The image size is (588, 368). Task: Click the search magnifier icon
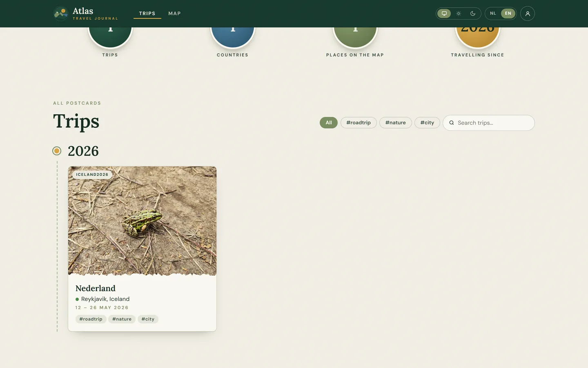[x=452, y=123]
